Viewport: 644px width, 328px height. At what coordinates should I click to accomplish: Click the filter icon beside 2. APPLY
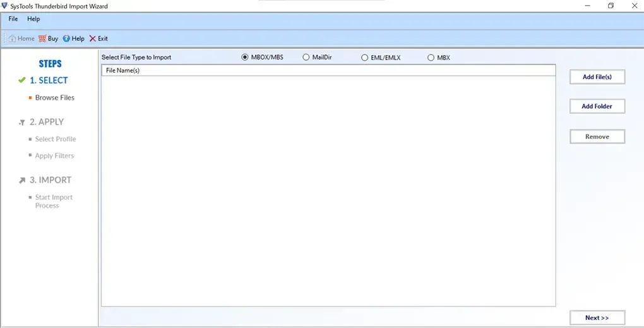pyautogui.click(x=22, y=122)
